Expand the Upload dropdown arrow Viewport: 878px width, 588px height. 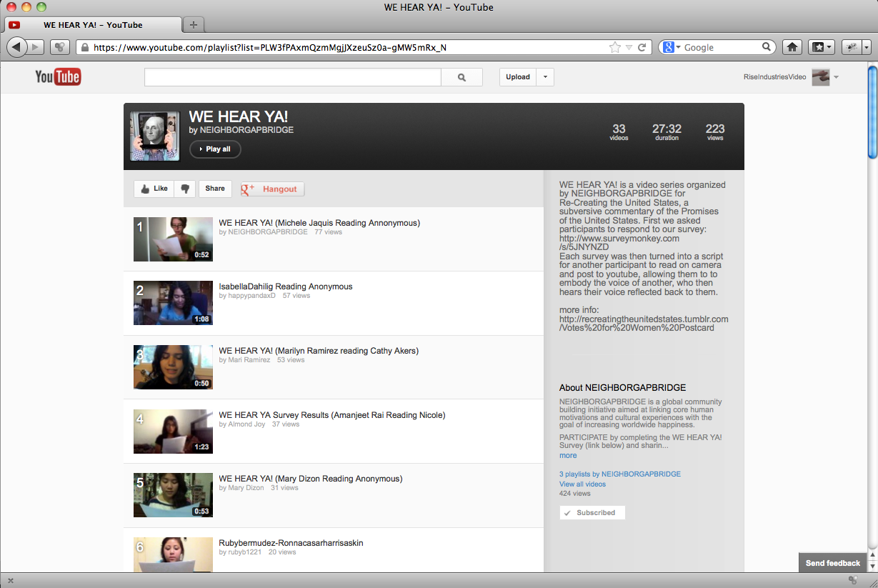(x=545, y=77)
